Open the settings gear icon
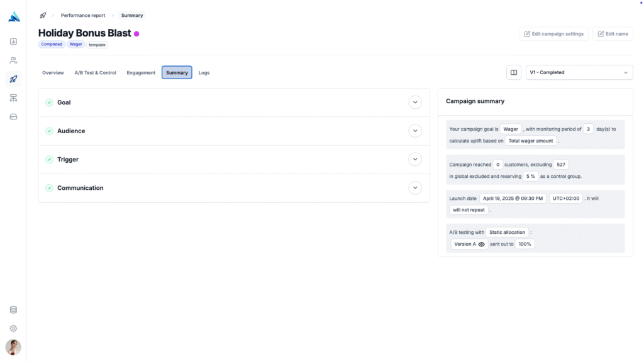The height and width of the screenshot is (362, 644). click(13, 329)
